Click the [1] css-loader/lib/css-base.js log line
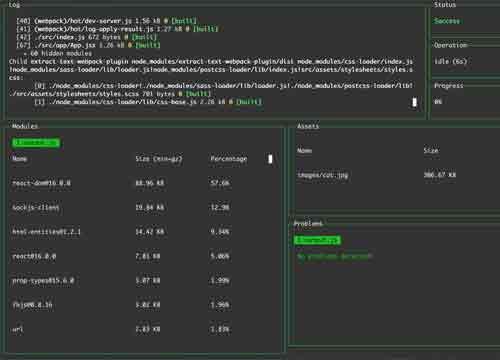500x360 pixels. tap(148, 102)
